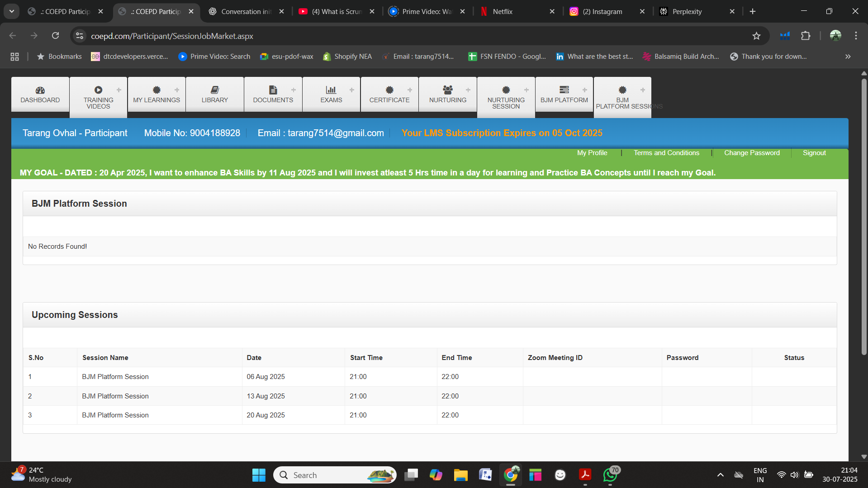Expand the My Learnings plus sign

coord(177,90)
